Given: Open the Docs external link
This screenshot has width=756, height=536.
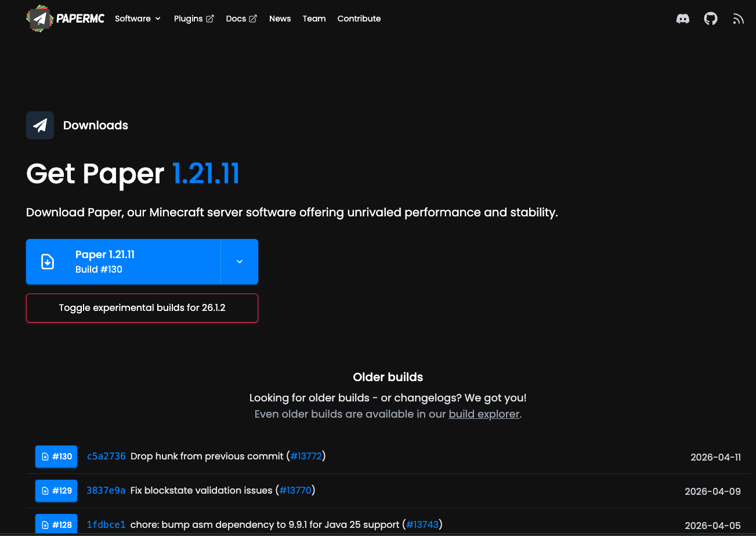Looking at the screenshot, I should 241,19.
